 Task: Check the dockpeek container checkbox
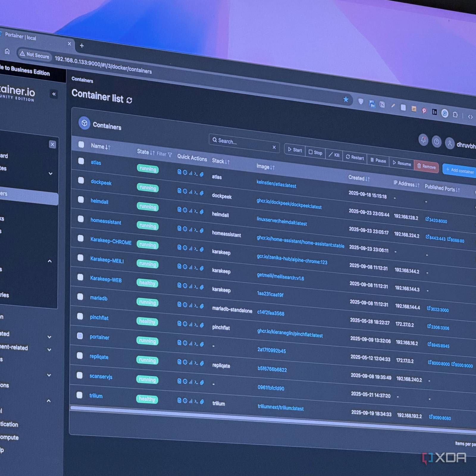pos(81,180)
